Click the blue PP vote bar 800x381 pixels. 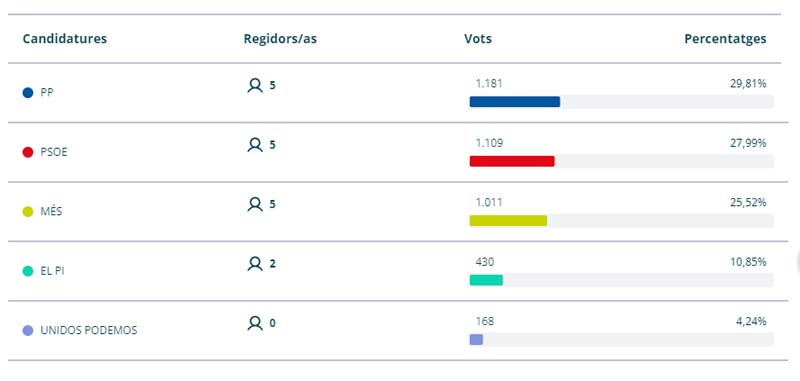(515, 102)
